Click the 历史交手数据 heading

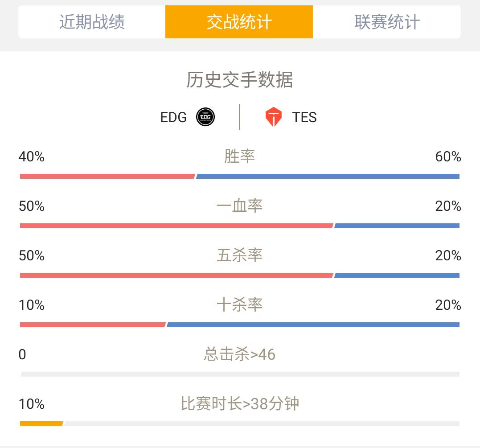[x=240, y=80]
